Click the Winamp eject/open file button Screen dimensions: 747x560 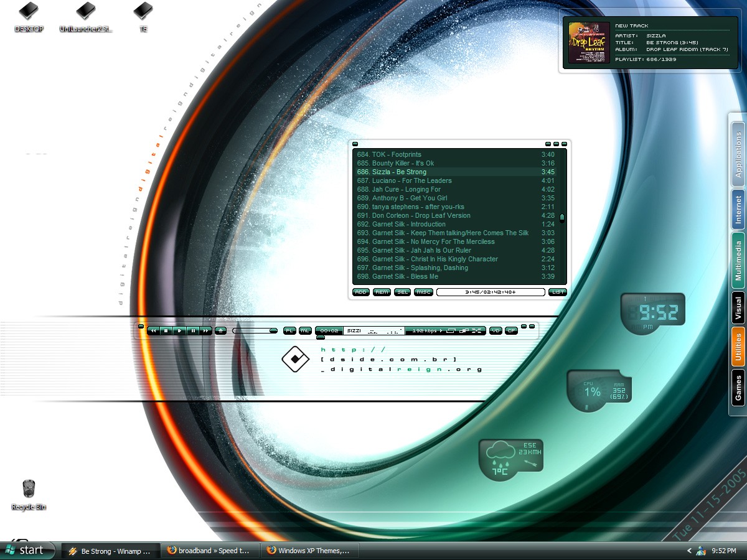[221, 331]
